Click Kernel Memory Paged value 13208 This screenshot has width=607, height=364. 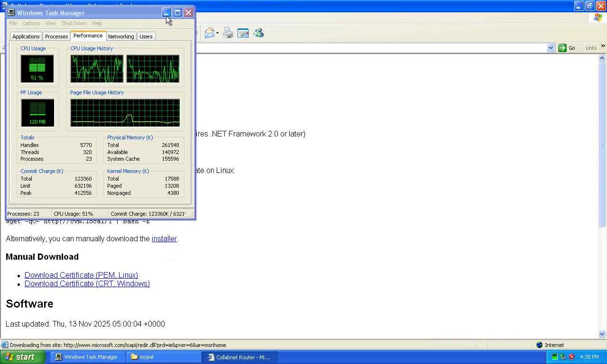(x=172, y=186)
